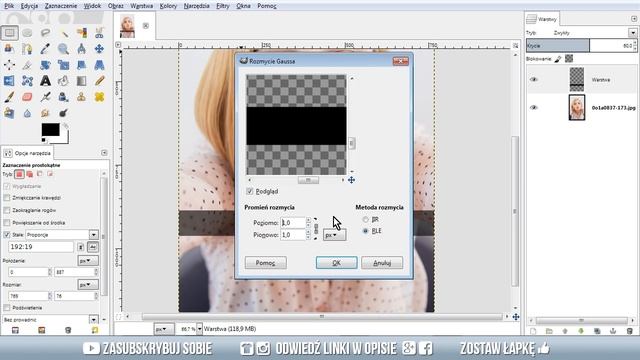Open the Kolory menu

pyautogui.click(x=168, y=6)
